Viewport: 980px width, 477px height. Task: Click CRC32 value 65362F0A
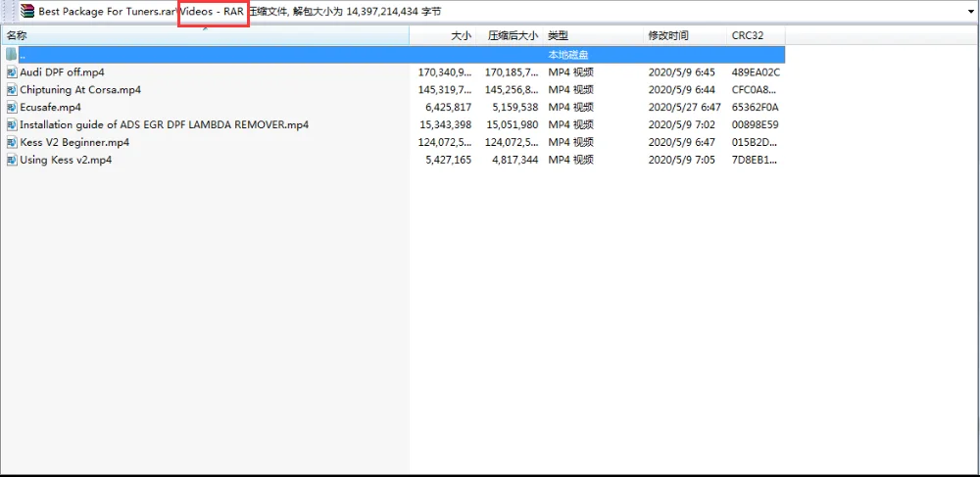point(755,108)
